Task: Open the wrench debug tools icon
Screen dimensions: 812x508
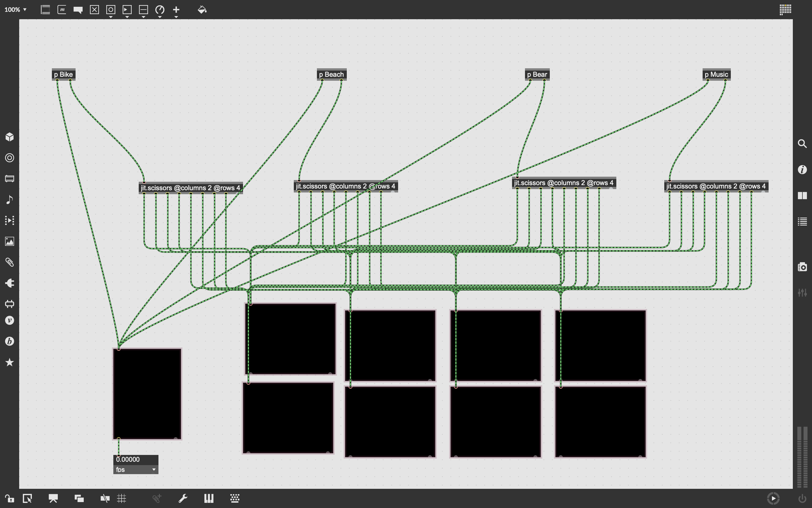Action: click(183, 498)
